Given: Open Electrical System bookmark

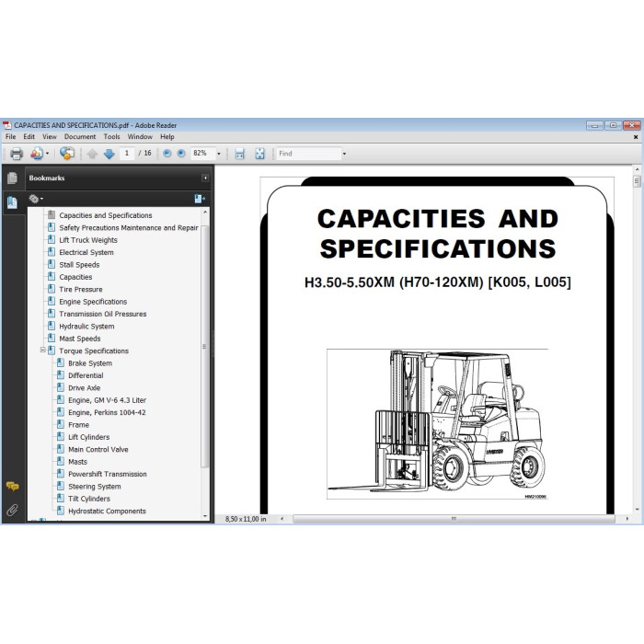Looking at the screenshot, I should point(86,252).
